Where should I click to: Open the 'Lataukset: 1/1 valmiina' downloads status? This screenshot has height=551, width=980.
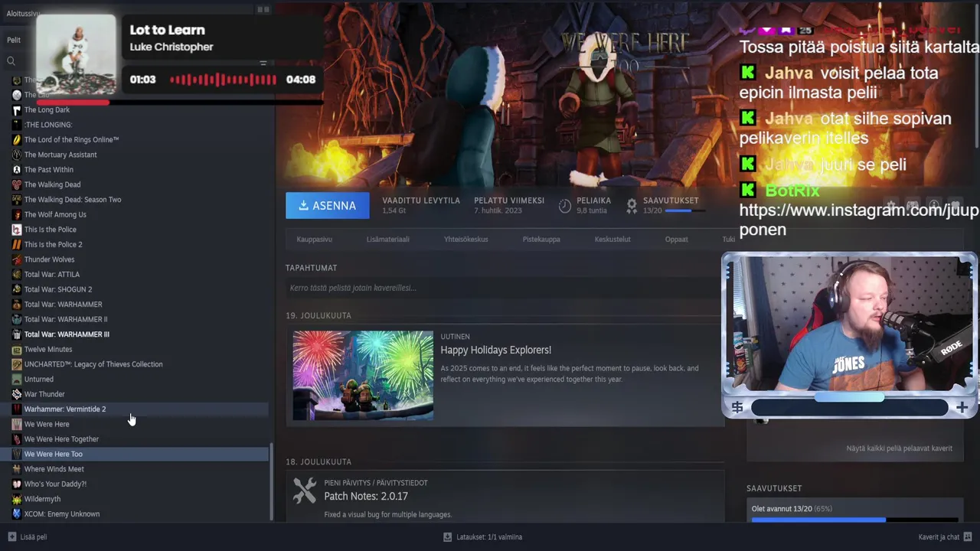[489, 537]
